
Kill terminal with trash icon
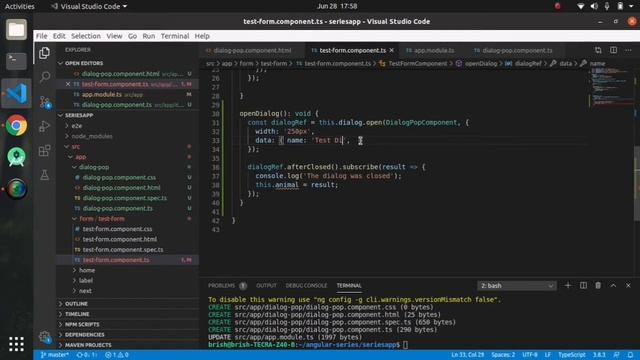click(x=598, y=285)
